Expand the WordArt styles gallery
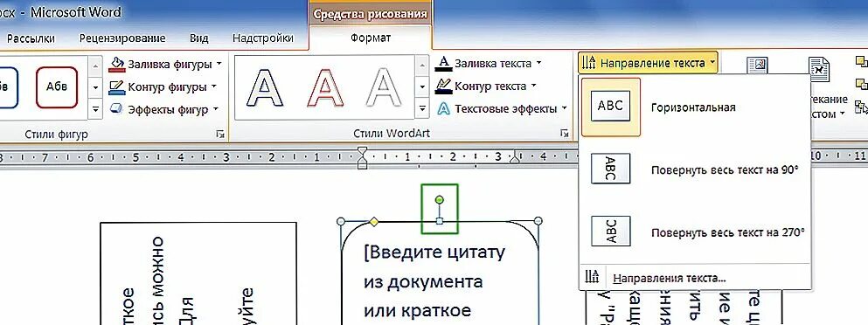This screenshot has width=868, height=325. pyautogui.click(x=422, y=109)
